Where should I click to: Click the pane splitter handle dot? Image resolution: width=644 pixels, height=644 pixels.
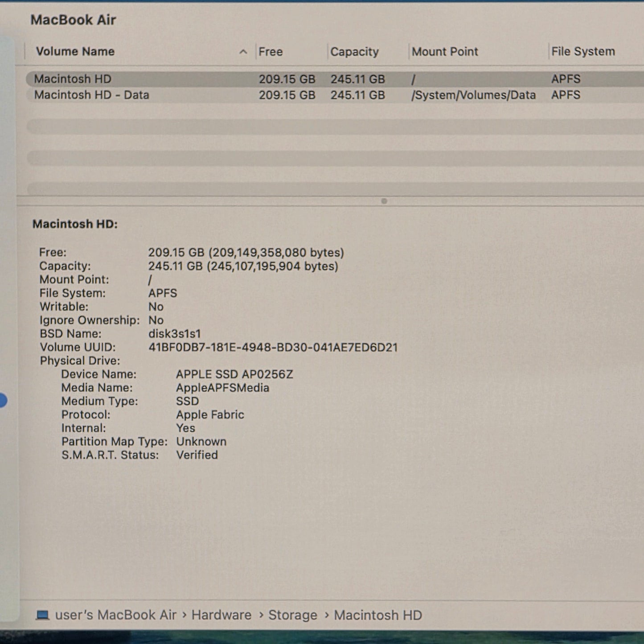pyautogui.click(x=384, y=201)
